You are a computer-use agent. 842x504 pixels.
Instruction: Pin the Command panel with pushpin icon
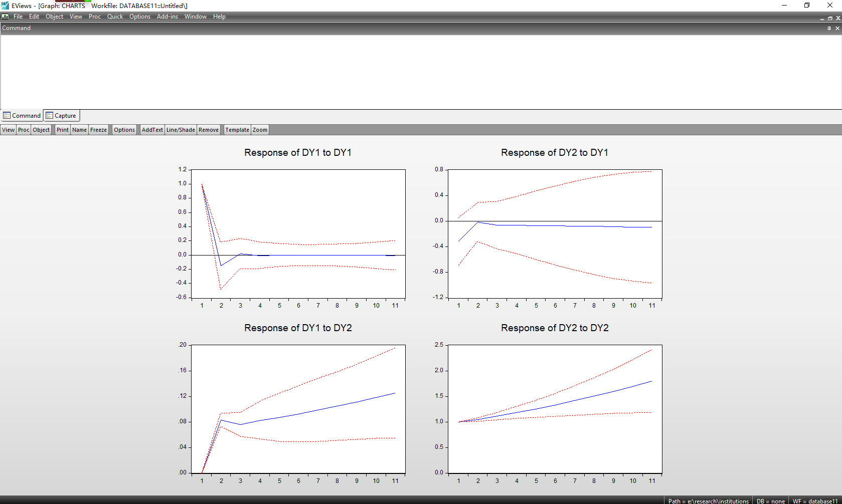point(829,28)
